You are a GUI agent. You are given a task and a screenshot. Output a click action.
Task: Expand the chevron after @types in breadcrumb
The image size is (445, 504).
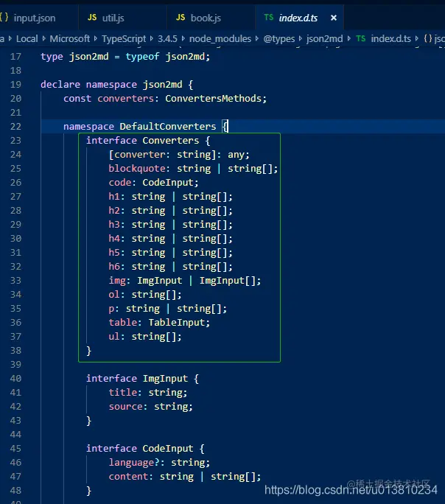tap(301, 39)
